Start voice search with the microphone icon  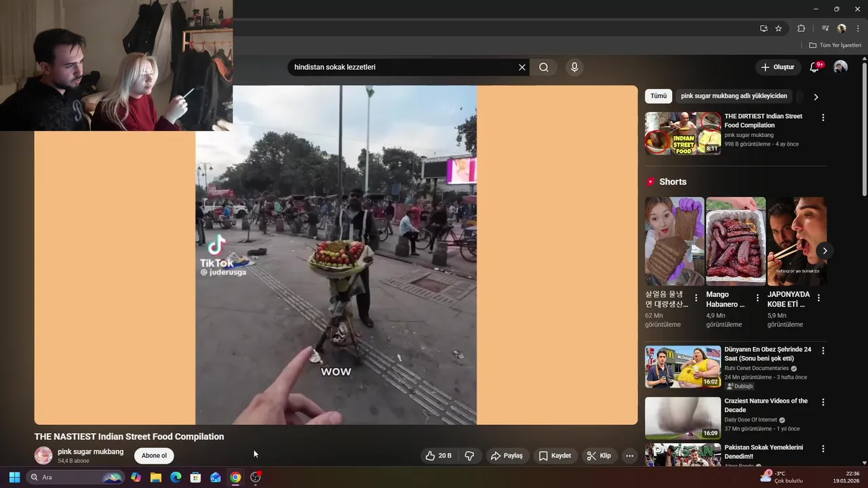pos(574,67)
